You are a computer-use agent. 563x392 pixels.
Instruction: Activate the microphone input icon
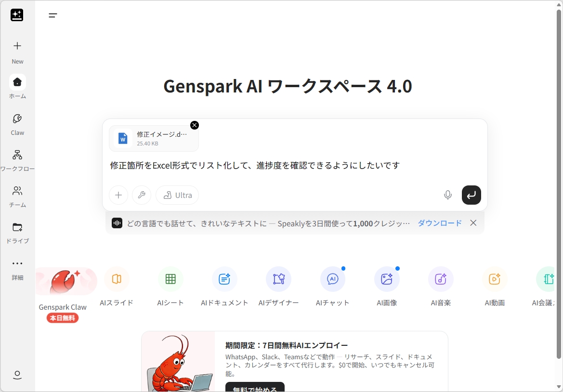pos(447,195)
